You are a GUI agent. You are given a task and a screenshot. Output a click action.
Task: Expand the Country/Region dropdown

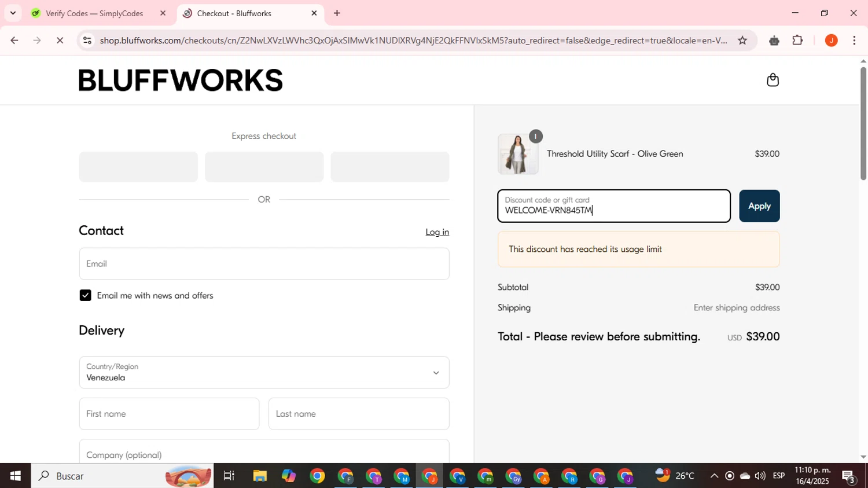click(x=264, y=373)
